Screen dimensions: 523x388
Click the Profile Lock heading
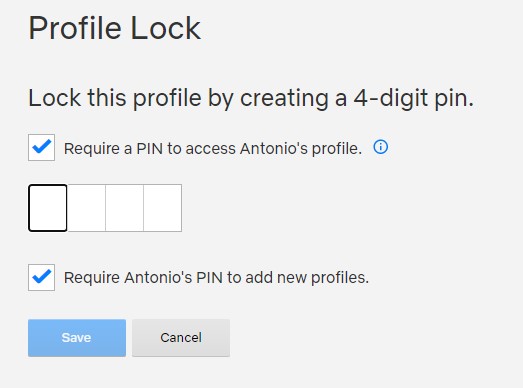click(x=114, y=28)
